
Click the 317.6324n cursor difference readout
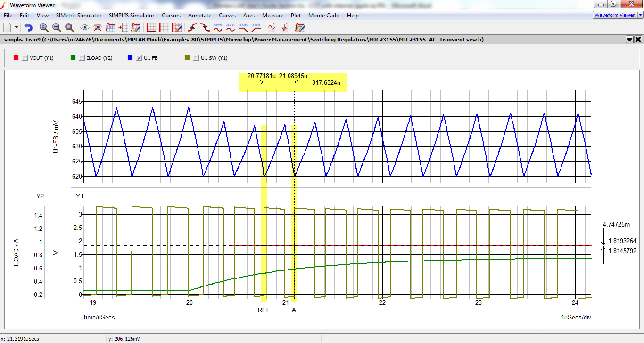click(326, 82)
